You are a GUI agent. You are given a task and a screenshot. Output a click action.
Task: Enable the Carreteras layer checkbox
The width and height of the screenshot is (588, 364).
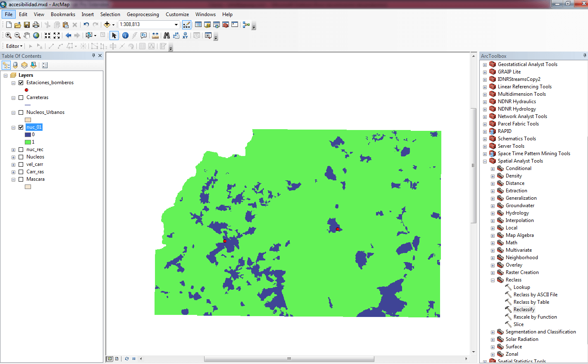pos(21,97)
